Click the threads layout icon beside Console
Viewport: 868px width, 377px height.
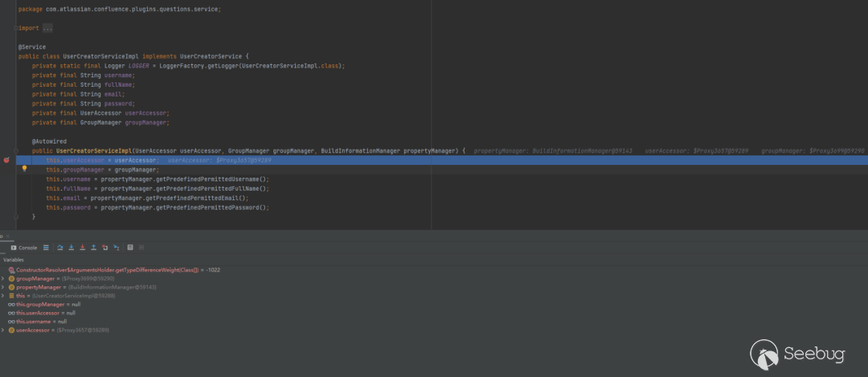pyautogui.click(x=46, y=248)
